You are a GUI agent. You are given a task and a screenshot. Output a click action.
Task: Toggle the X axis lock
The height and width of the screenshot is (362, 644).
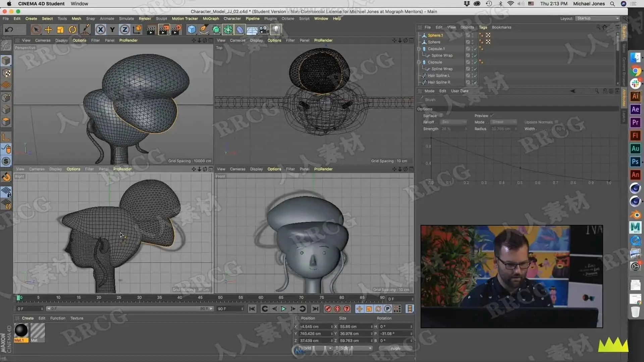[100, 30]
